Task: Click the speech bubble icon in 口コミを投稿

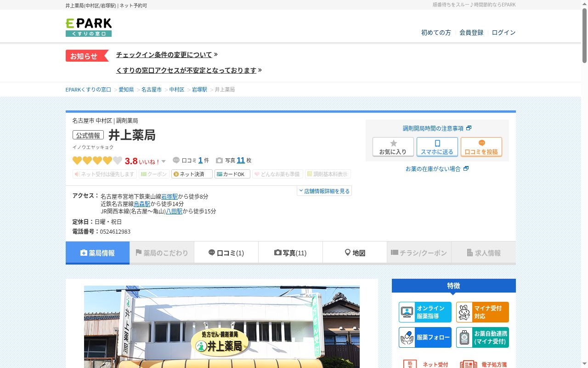Action: pos(481,143)
